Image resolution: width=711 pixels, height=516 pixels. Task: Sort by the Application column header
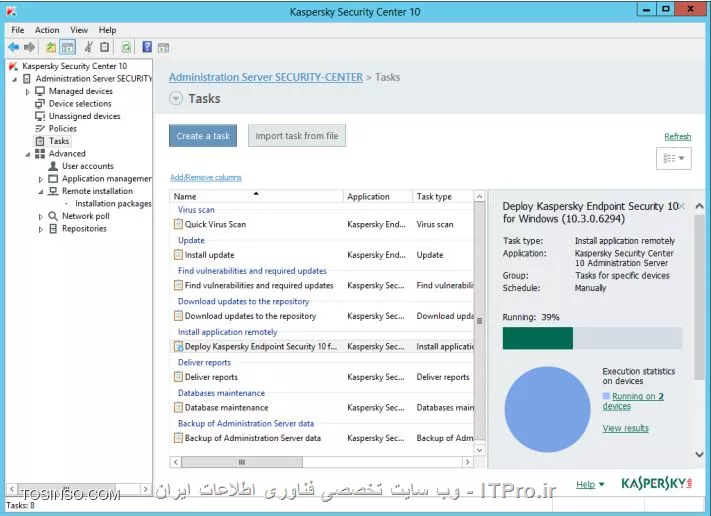(x=377, y=196)
